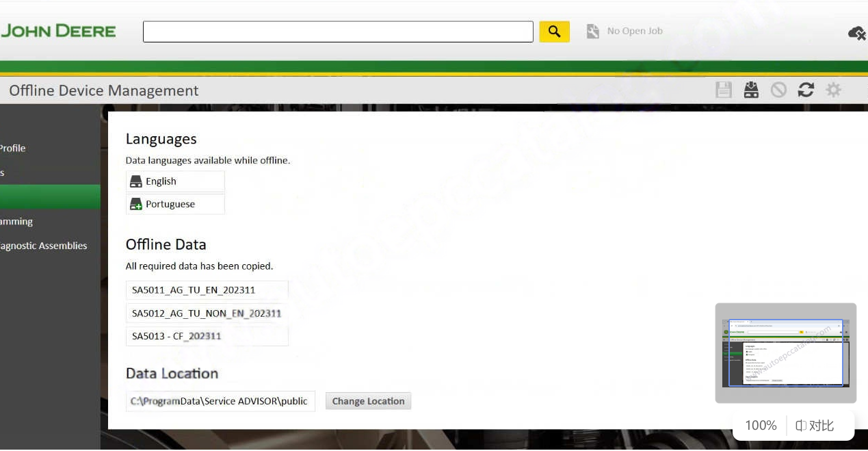Open the search with magnifier icon
Viewport: 868px width, 451px height.
(x=554, y=31)
